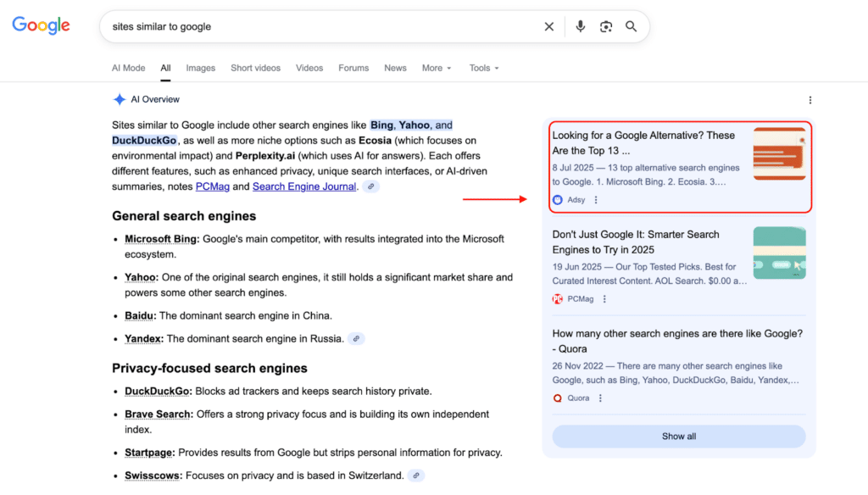Click the source link chip after Yandex entry
The width and height of the screenshot is (868, 495).
[x=357, y=339]
